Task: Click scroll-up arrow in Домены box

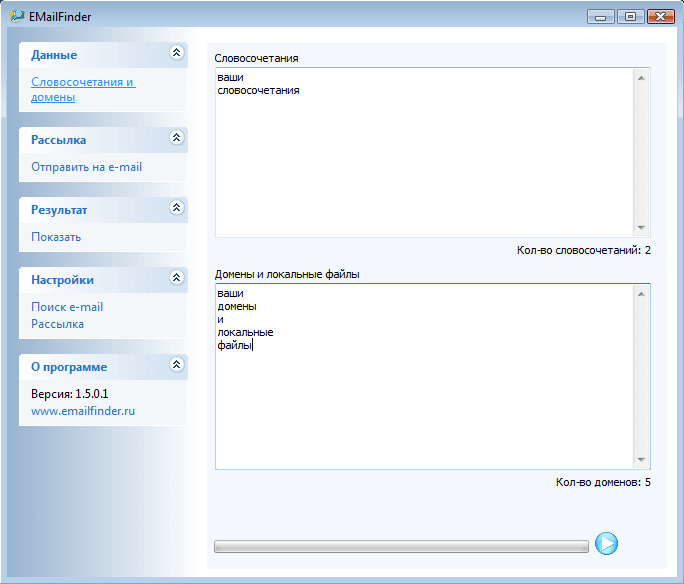Action: [x=641, y=294]
